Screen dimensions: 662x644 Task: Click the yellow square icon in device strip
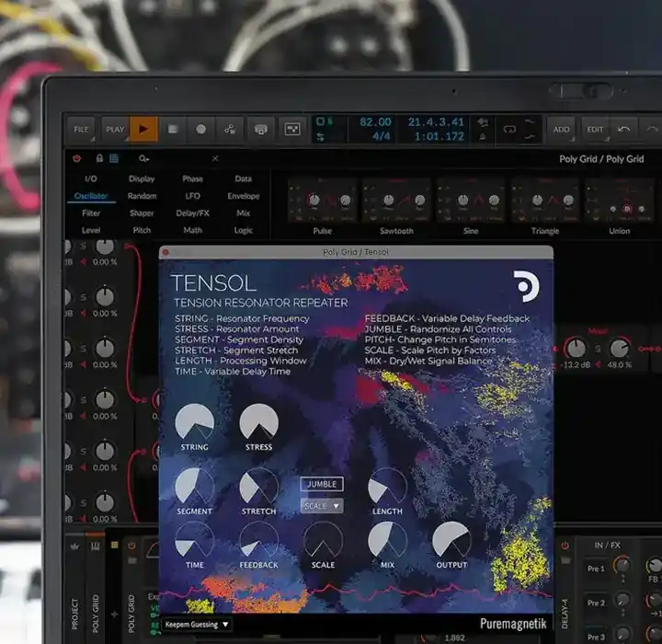pos(114,546)
